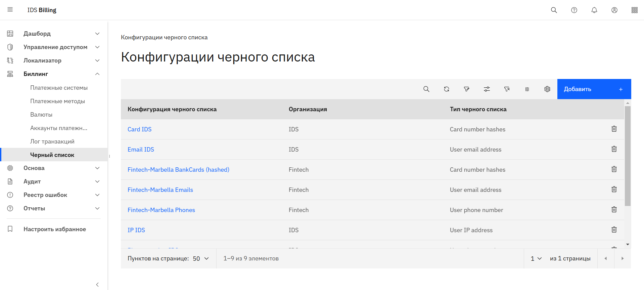Collapse the sidebar with bottom chevron
The height and width of the screenshot is (290, 644).
pyautogui.click(x=97, y=285)
